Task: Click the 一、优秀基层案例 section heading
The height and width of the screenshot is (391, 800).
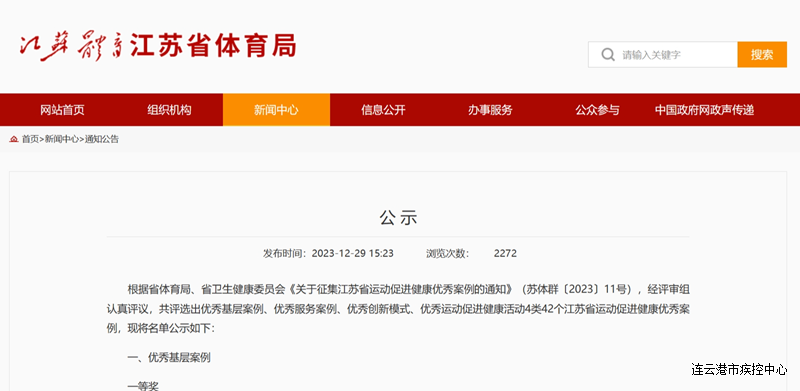Action: pyautogui.click(x=169, y=358)
